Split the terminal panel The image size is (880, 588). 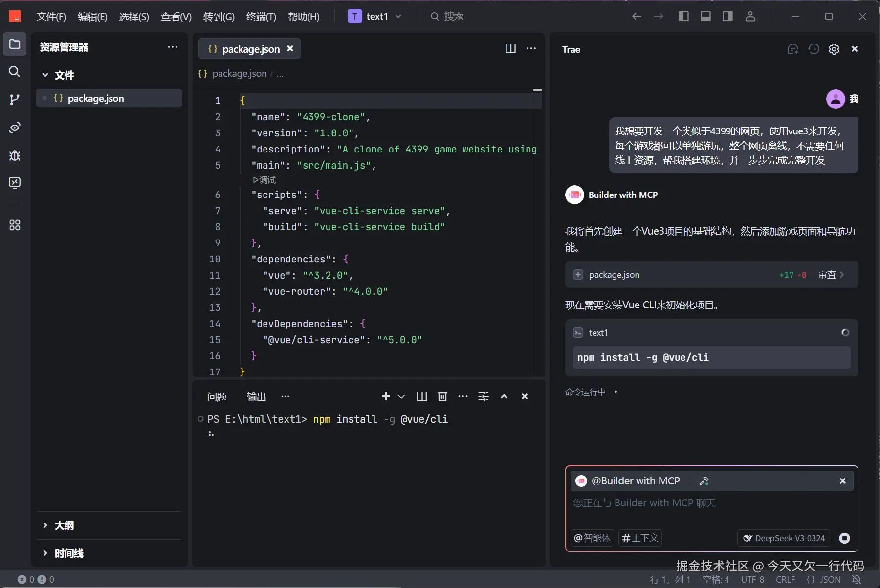[421, 396]
